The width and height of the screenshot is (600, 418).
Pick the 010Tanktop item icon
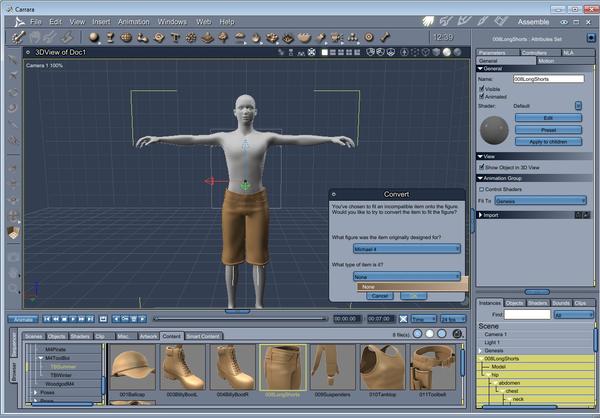click(382, 367)
